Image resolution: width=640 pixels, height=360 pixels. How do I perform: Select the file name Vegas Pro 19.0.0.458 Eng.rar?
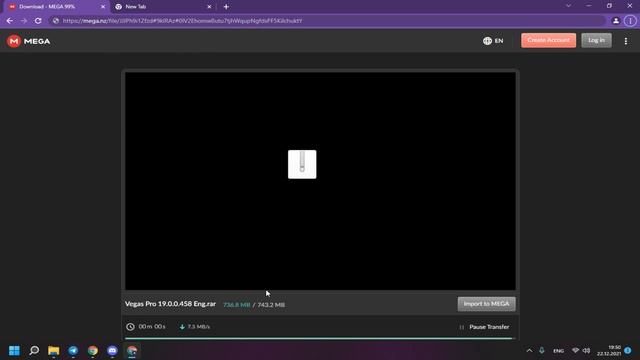click(170, 304)
